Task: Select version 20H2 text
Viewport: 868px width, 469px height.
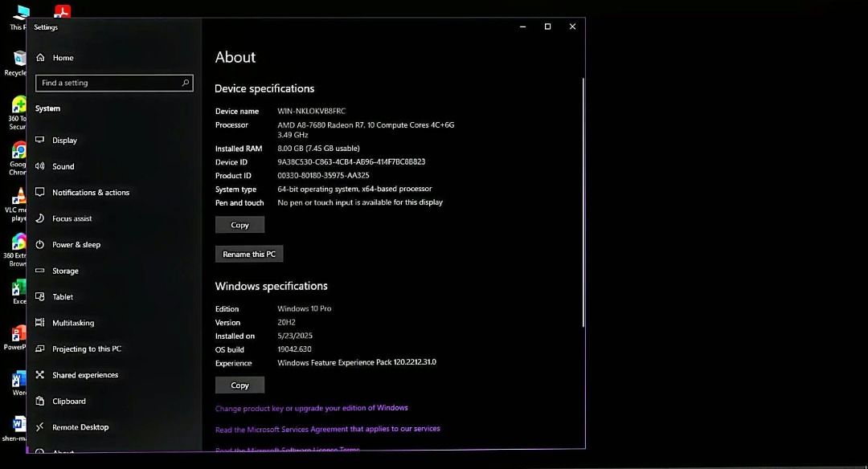Action: pyautogui.click(x=286, y=323)
